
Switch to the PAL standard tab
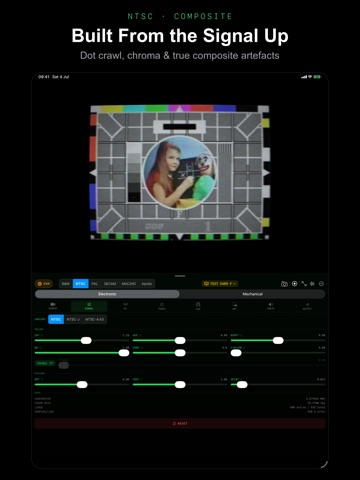95,284
